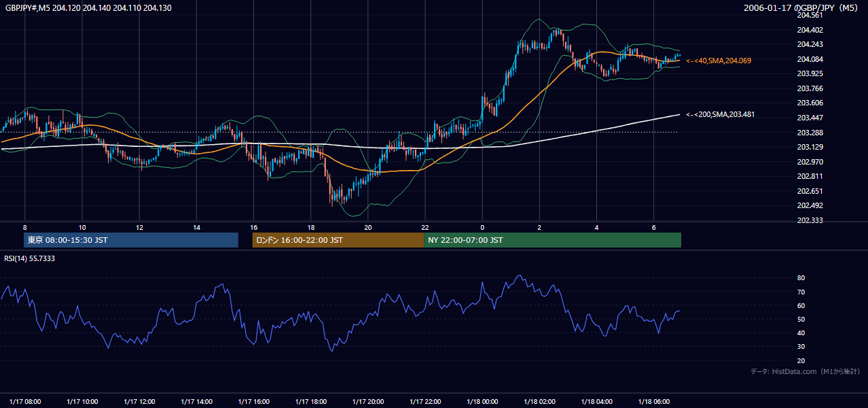868x408 pixels.
Task: Click price level 203.129 on price axis
Action: [810, 147]
